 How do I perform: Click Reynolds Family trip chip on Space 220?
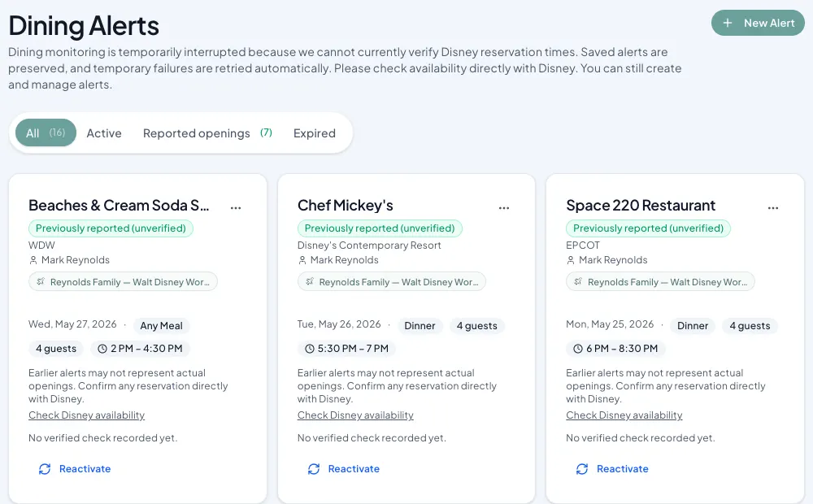click(x=660, y=281)
